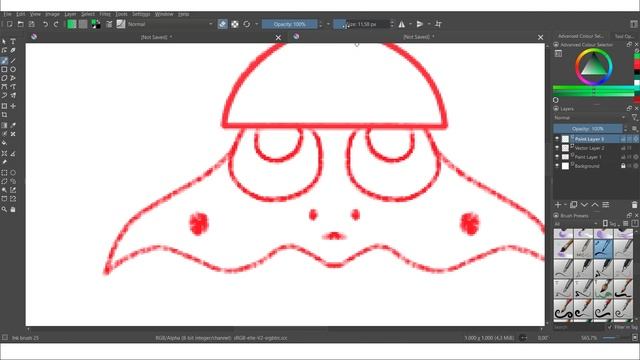640x360 pixels.
Task: Select the Polygon tool in toolbox
Action: [4, 78]
